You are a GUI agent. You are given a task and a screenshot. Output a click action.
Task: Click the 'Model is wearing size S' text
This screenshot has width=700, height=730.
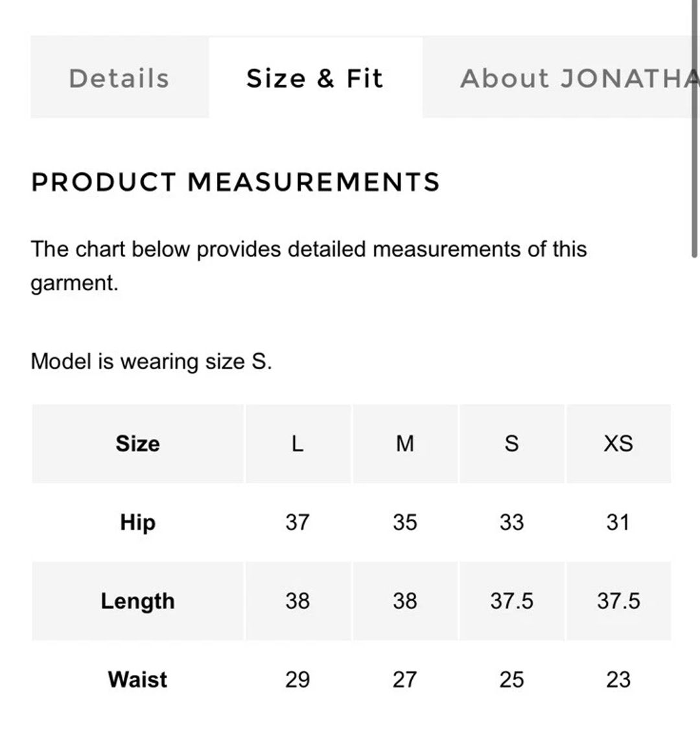click(151, 361)
